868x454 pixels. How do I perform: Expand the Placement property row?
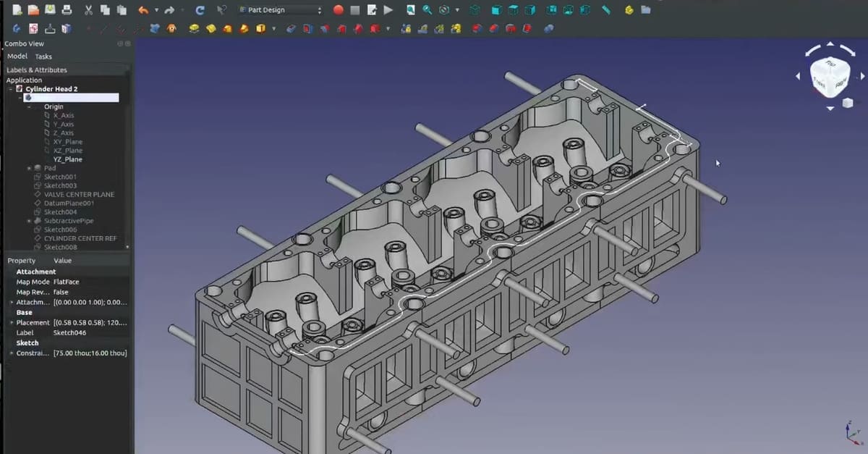tap(11, 322)
